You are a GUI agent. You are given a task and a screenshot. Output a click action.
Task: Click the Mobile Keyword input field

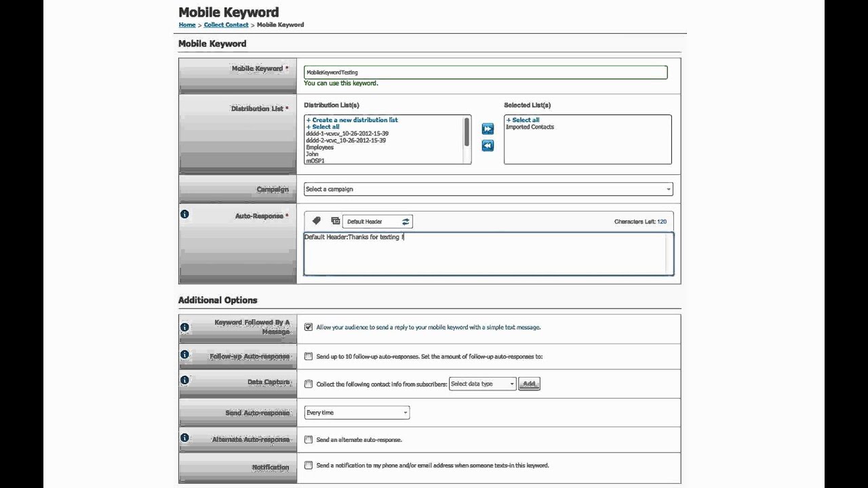(x=486, y=72)
